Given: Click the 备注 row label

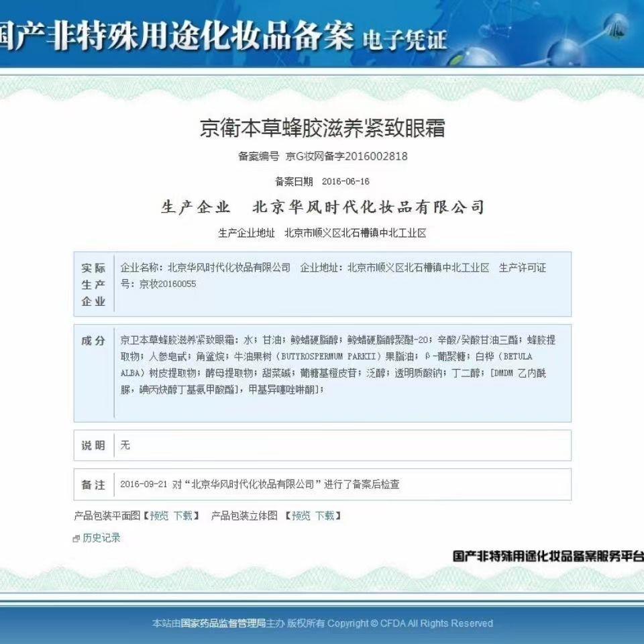Looking at the screenshot, I should click(x=93, y=484).
